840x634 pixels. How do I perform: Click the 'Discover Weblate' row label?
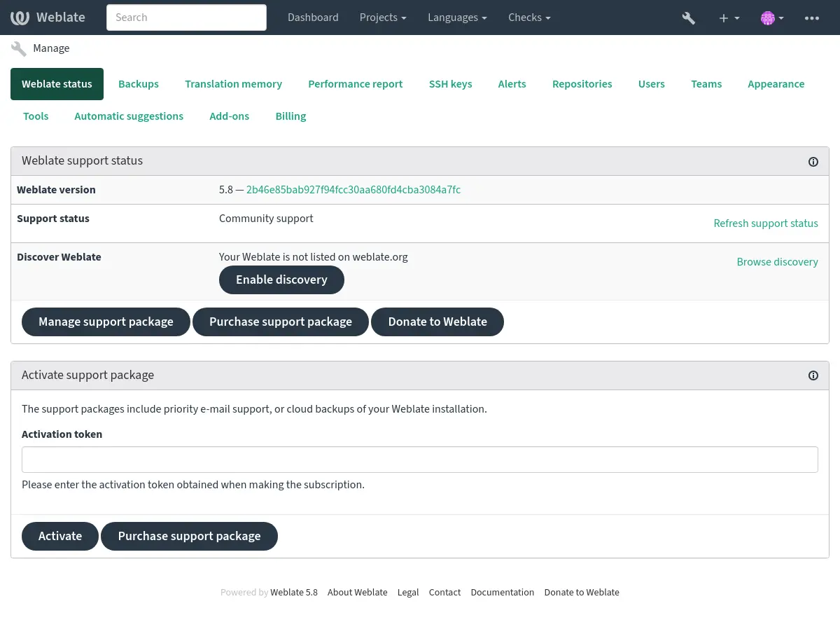pyautogui.click(x=59, y=257)
